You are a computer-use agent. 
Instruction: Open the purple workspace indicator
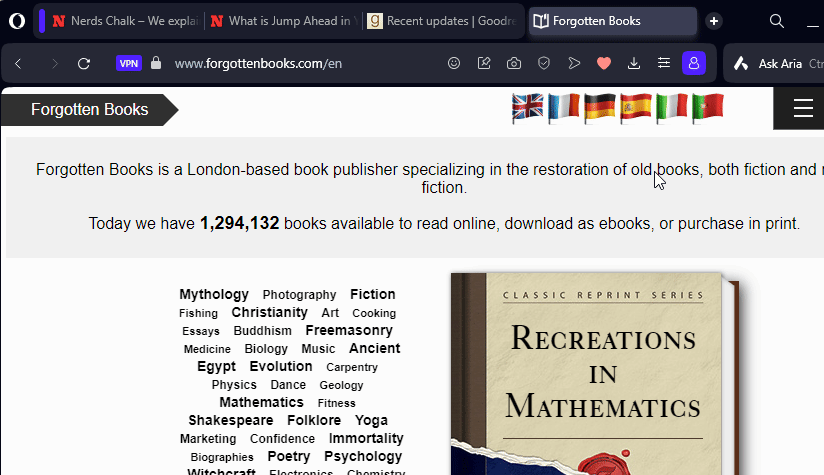[42, 21]
